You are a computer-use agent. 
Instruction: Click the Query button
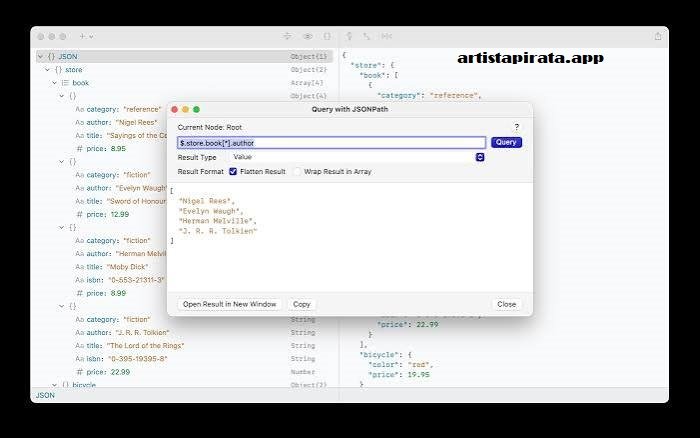point(506,142)
